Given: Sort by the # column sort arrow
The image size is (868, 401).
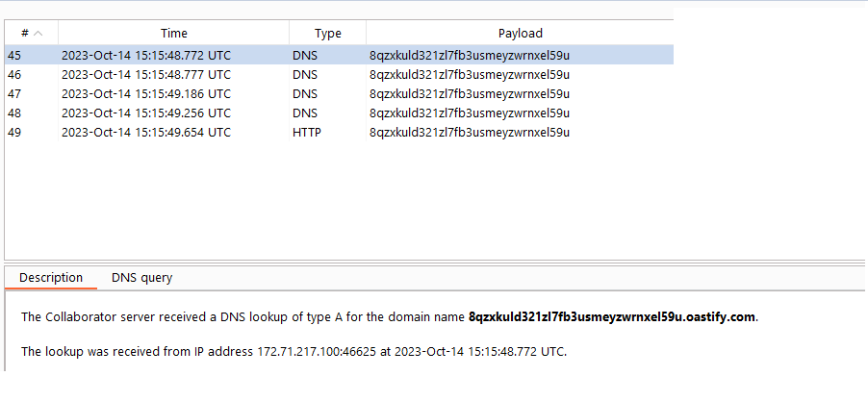Looking at the screenshot, I should pyautogui.click(x=38, y=34).
